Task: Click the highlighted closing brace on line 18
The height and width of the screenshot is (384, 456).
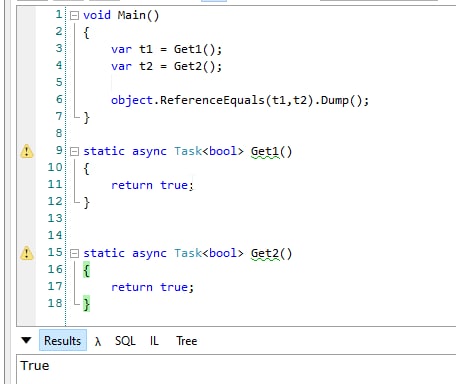Action: [x=86, y=304]
